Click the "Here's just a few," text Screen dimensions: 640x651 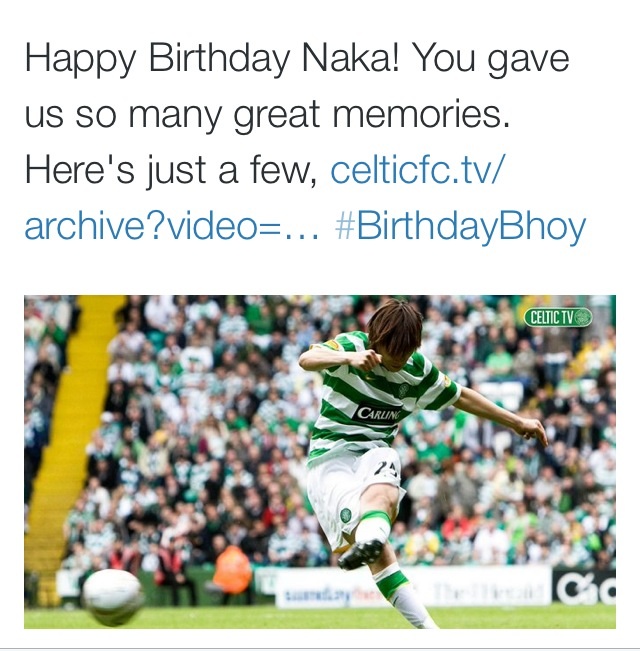171,170
